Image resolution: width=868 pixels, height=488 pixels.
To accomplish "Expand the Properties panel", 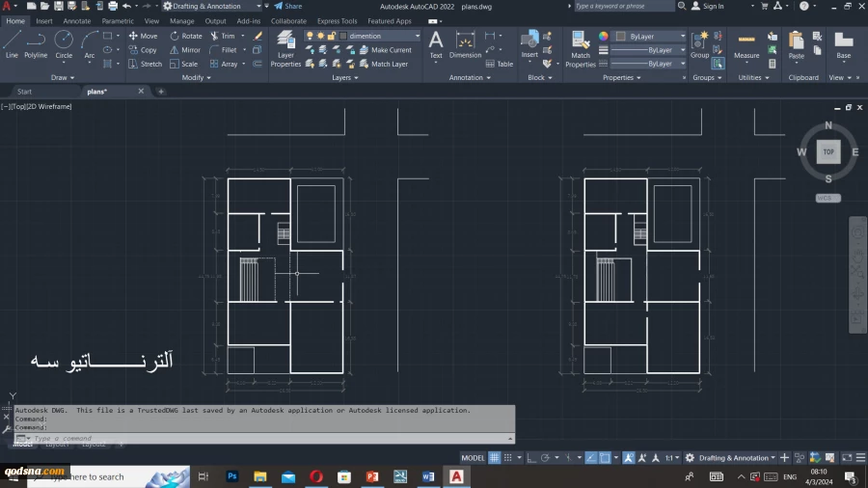I will [621, 77].
